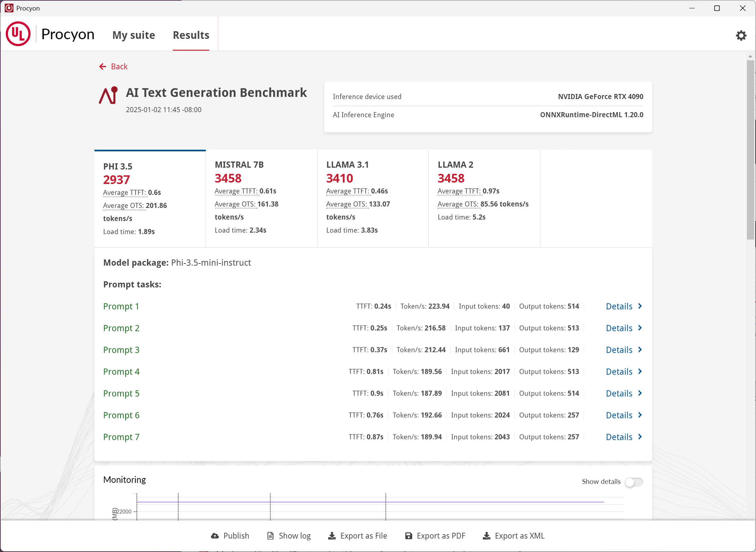Select the MISTRAL 7B score tab
Image resolution: width=756 pixels, height=552 pixels.
point(261,198)
